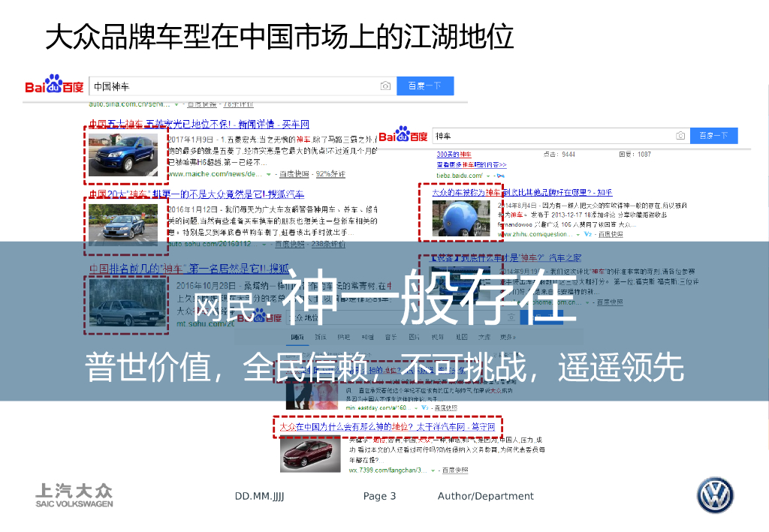Viewport: 769px width, 532px height.
Task: Switch to the 图片 tab
Action: pos(414,337)
